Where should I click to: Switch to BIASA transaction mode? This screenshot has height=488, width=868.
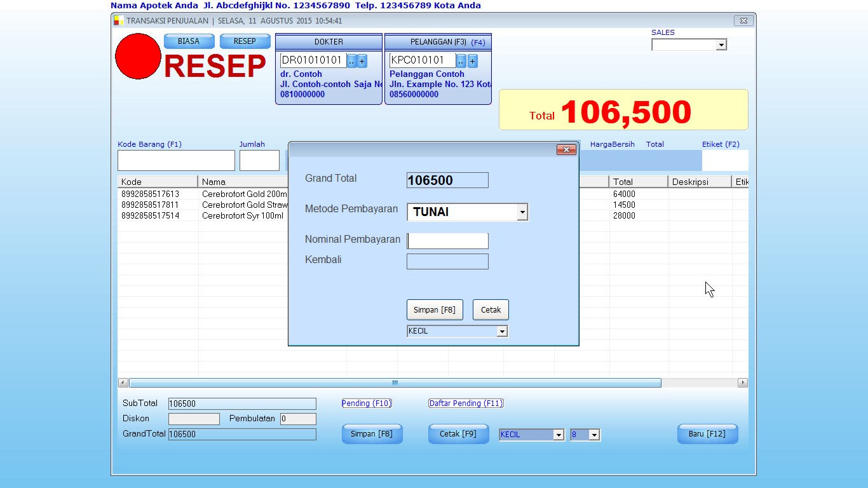[x=189, y=41]
